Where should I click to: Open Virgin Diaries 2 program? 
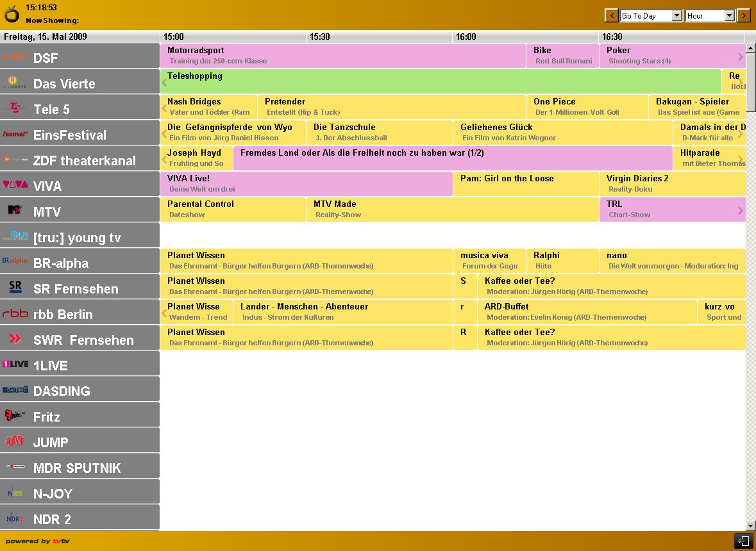click(673, 183)
